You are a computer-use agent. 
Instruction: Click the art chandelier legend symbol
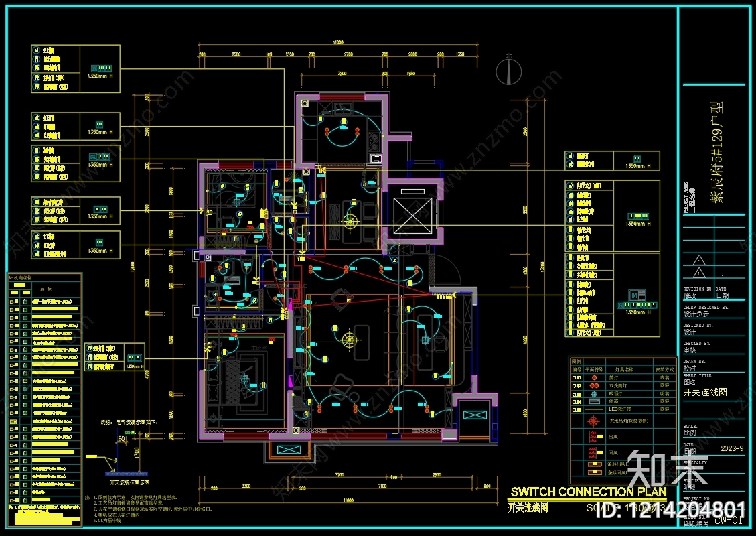click(593, 421)
